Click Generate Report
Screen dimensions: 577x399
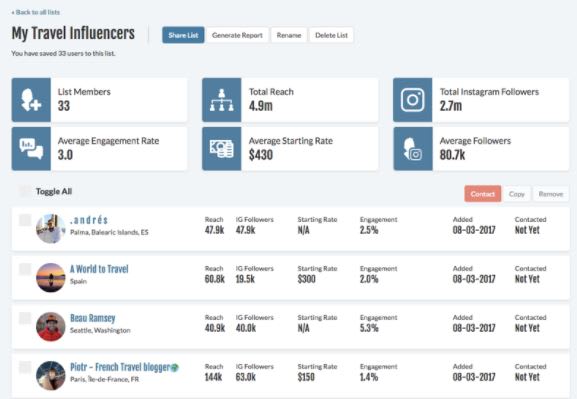tap(237, 35)
